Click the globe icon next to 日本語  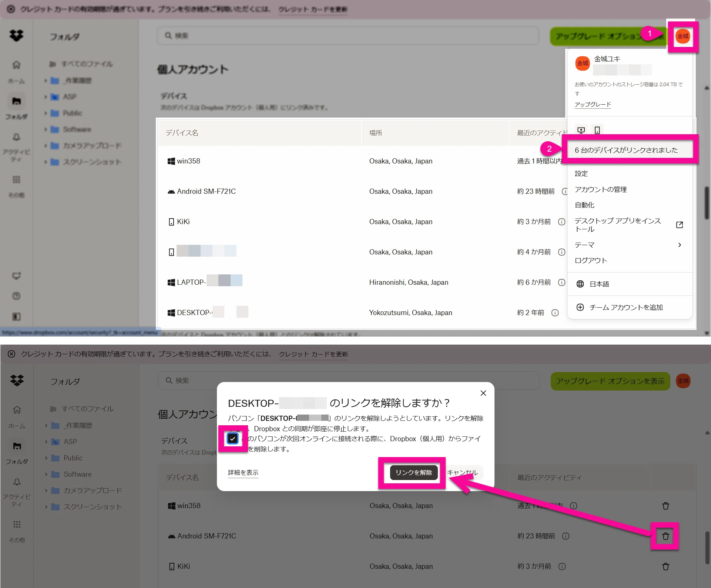(580, 284)
